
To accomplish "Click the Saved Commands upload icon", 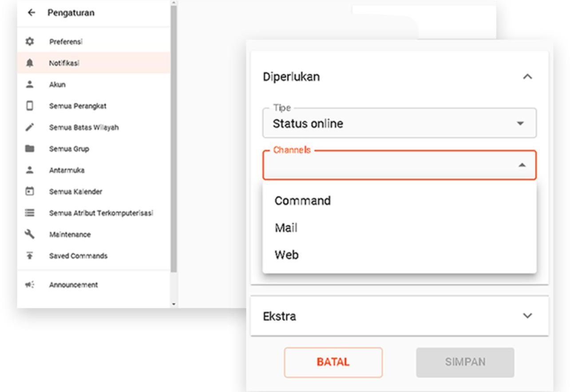I will (x=30, y=256).
